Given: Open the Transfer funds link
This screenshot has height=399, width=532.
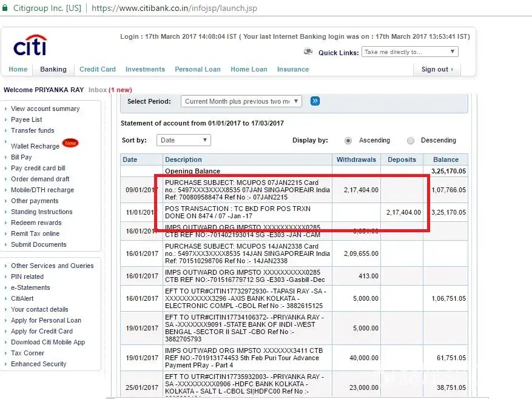Looking at the screenshot, I should pos(32,130).
